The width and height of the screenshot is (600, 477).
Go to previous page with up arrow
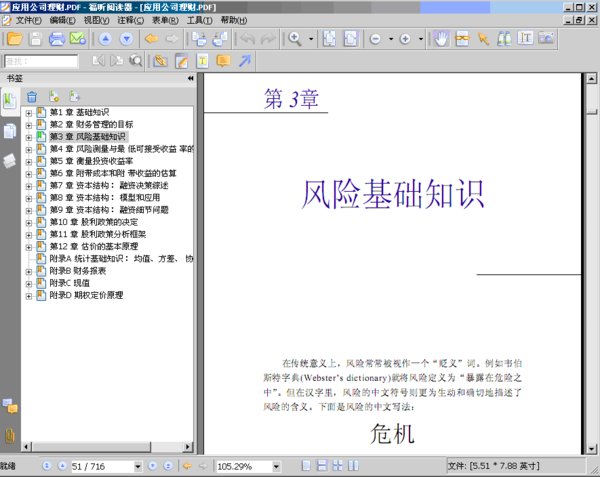[x=106, y=39]
